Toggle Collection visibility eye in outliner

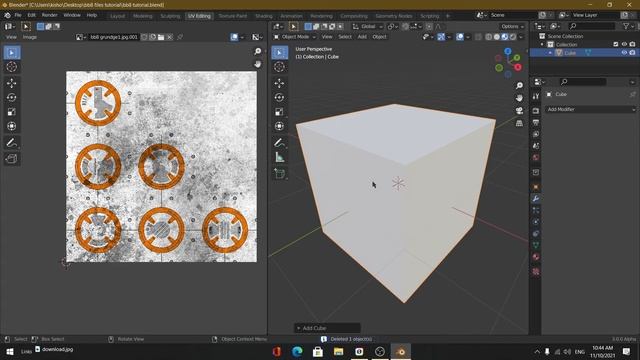(x=624, y=44)
